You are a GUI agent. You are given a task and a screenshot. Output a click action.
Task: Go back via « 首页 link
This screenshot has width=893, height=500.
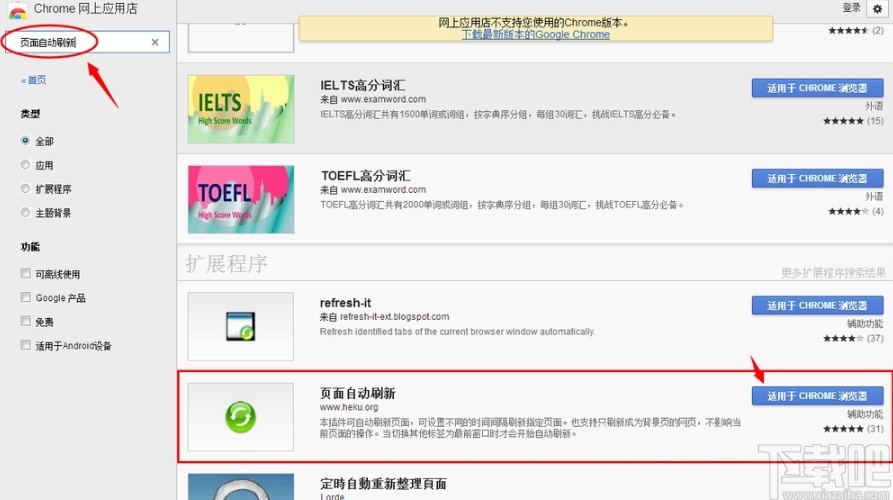(34, 80)
